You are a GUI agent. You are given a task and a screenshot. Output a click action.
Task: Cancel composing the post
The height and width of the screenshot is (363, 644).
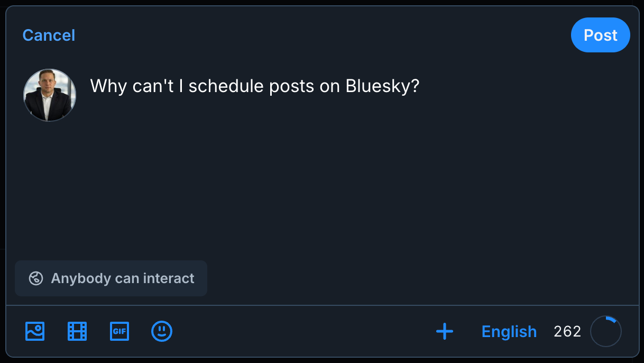click(49, 35)
